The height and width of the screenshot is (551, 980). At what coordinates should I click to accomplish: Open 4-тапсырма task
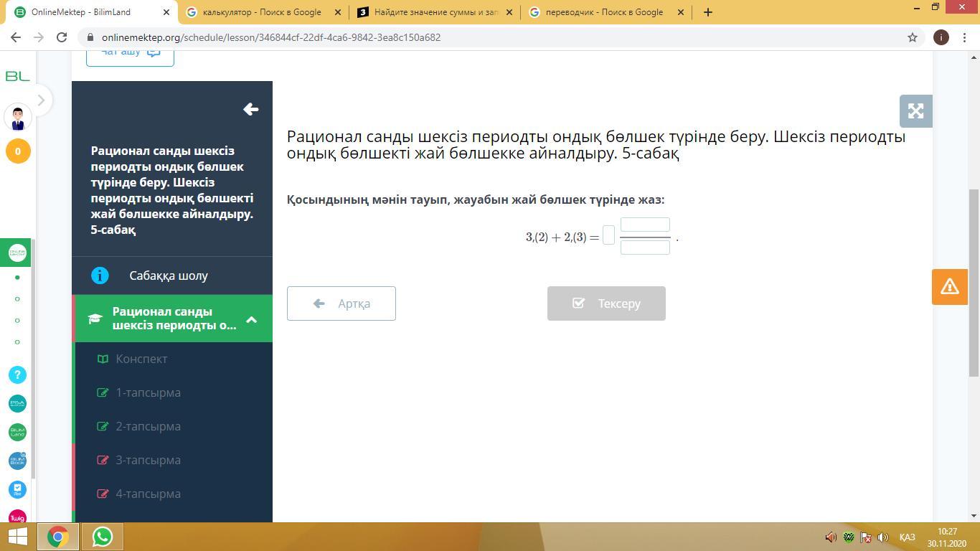click(148, 494)
